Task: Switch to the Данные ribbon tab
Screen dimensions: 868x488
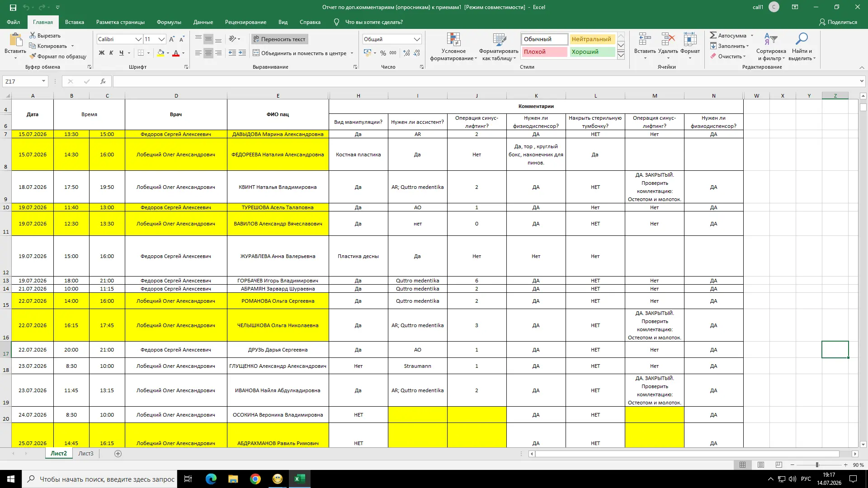Action: tap(203, 22)
